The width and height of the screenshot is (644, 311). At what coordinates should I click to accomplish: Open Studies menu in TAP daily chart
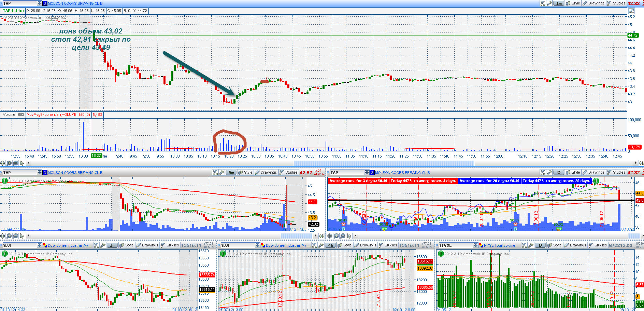pos(616,172)
